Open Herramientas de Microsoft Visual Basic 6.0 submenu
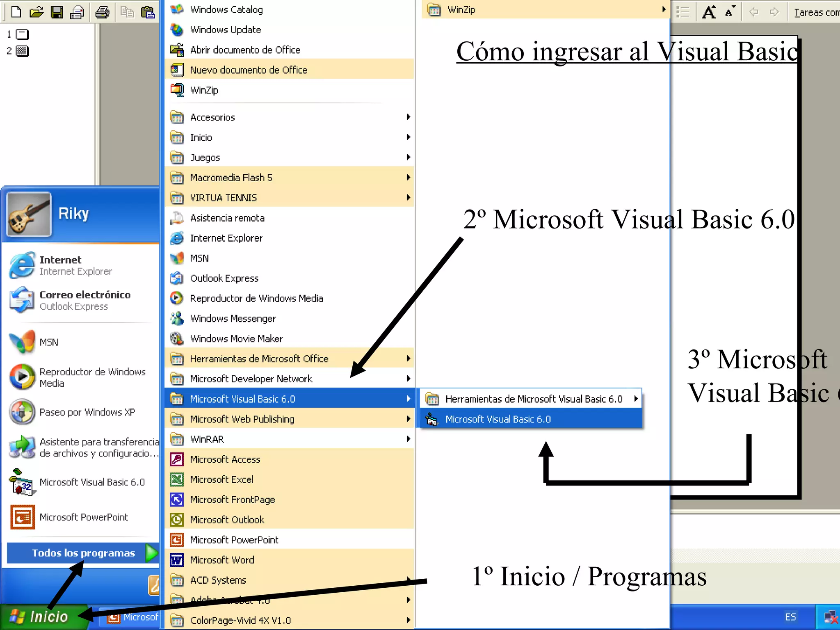The height and width of the screenshot is (630, 840). pyautogui.click(x=531, y=399)
